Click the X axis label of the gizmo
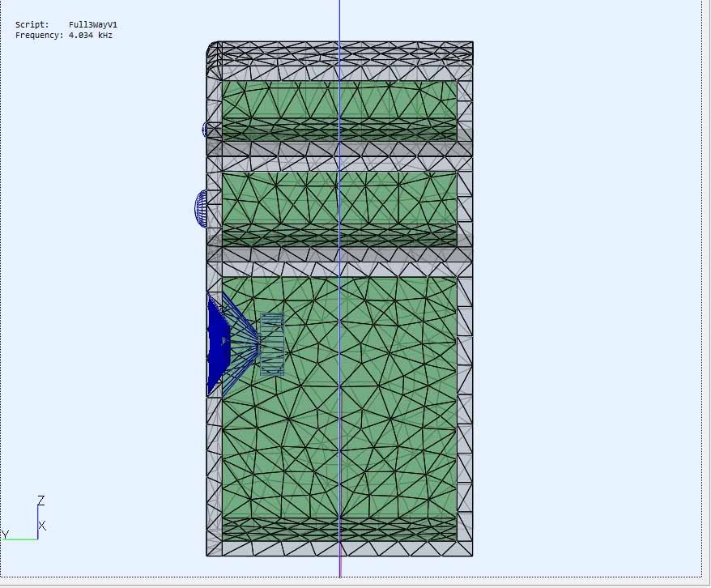Screen dimensions: 711x588 click(42, 526)
